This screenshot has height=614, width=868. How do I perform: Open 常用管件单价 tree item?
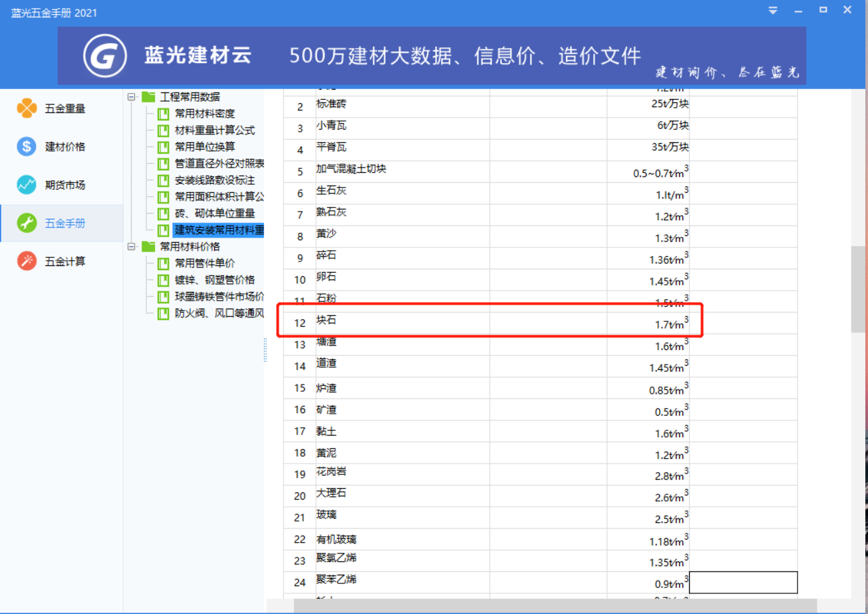click(x=205, y=263)
